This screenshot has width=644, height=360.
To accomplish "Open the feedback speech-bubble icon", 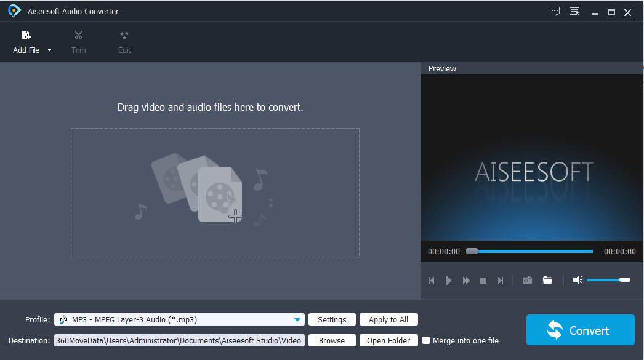I will (x=554, y=11).
